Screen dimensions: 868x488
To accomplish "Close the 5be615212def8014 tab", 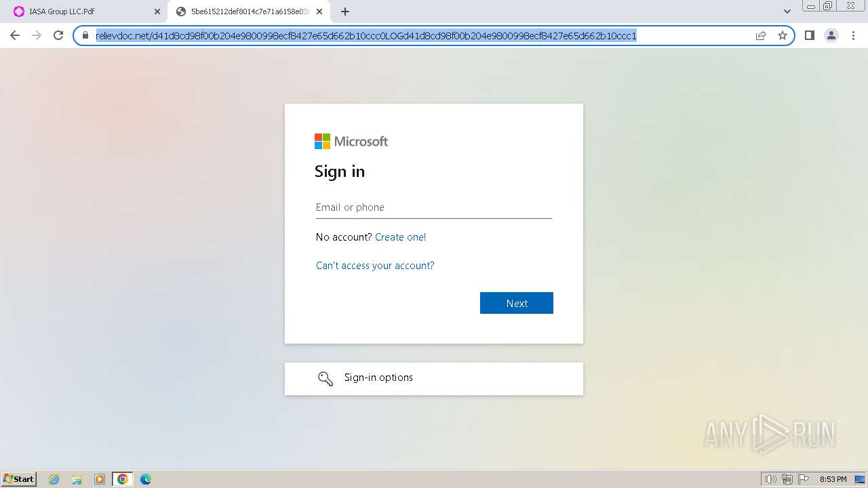I will (x=319, y=12).
